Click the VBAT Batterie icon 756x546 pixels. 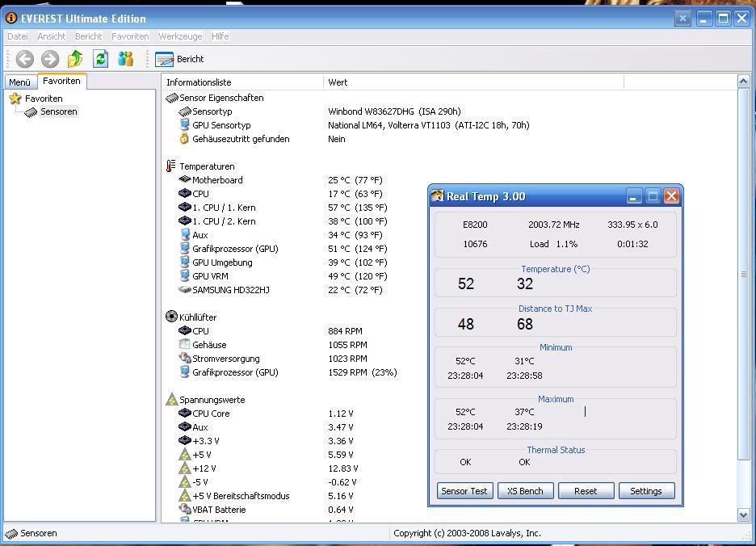pyautogui.click(x=185, y=509)
